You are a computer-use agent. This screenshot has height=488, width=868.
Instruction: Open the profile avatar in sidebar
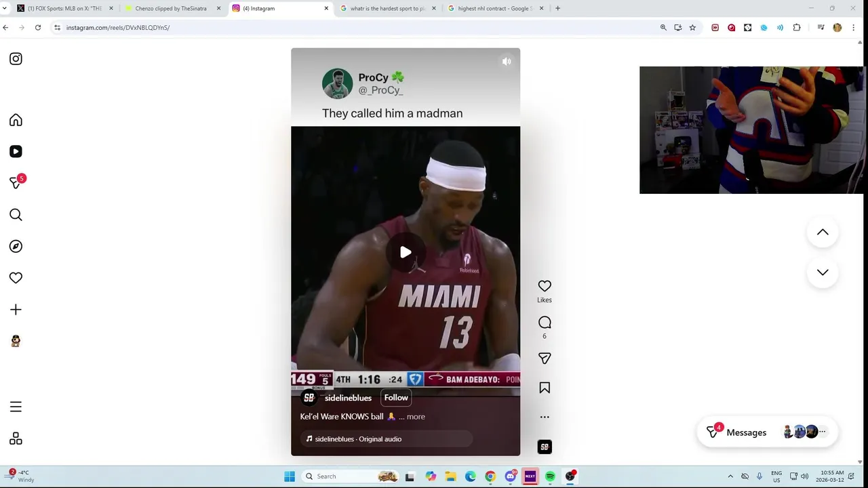tap(16, 341)
